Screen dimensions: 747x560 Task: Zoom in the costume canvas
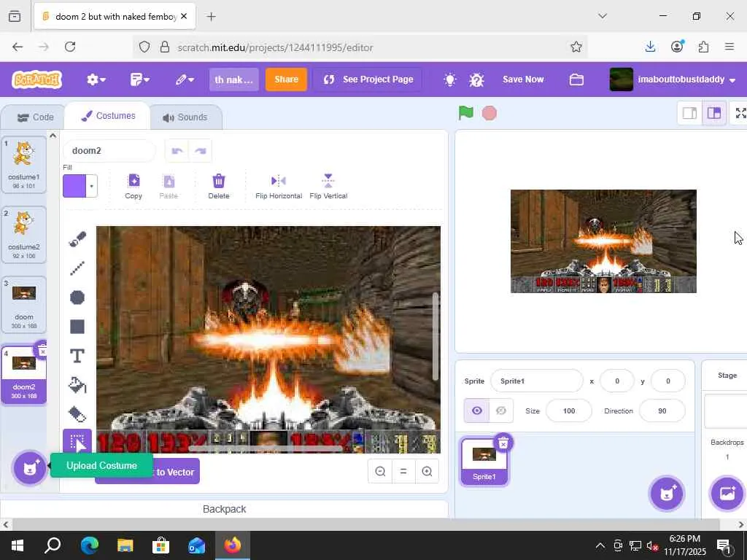[x=427, y=472]
